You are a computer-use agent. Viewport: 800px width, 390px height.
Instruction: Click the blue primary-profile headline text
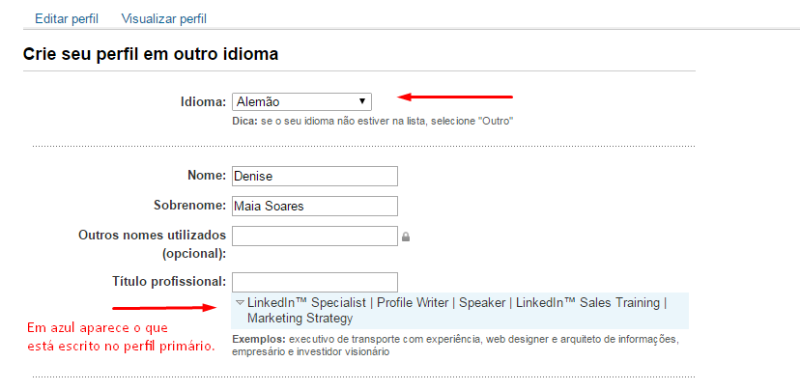[457, 310]
